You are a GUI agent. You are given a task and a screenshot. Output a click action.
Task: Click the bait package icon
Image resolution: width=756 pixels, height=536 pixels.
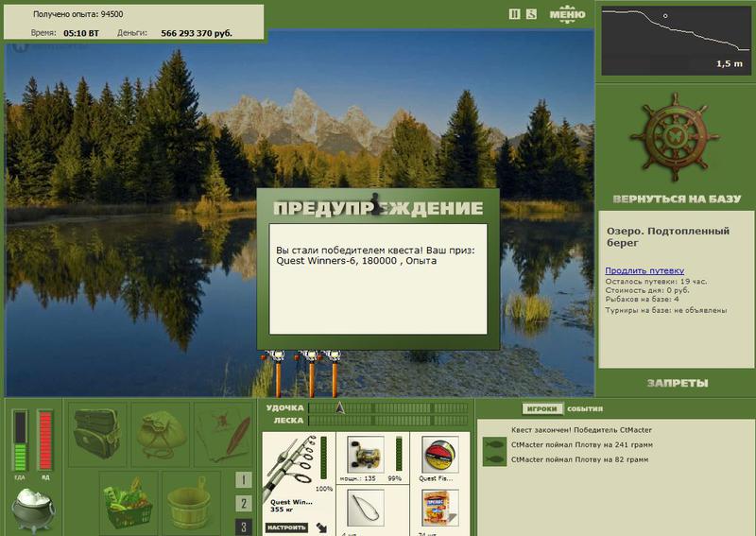pyautogui.click(x=439, y=508)
